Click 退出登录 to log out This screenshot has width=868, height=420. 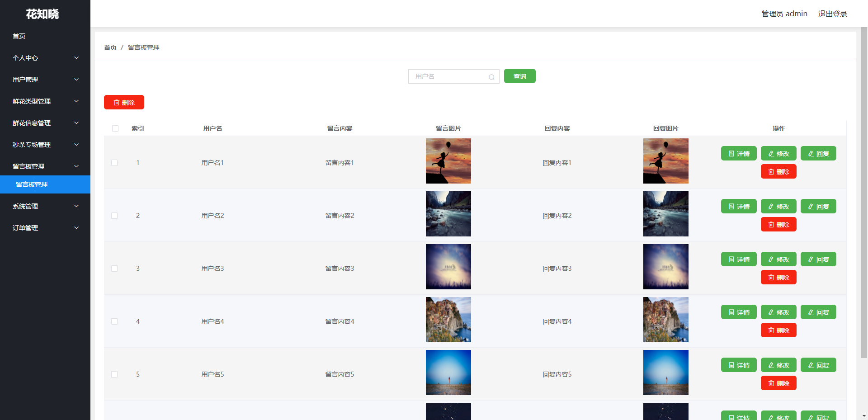(x=833, y=14)
